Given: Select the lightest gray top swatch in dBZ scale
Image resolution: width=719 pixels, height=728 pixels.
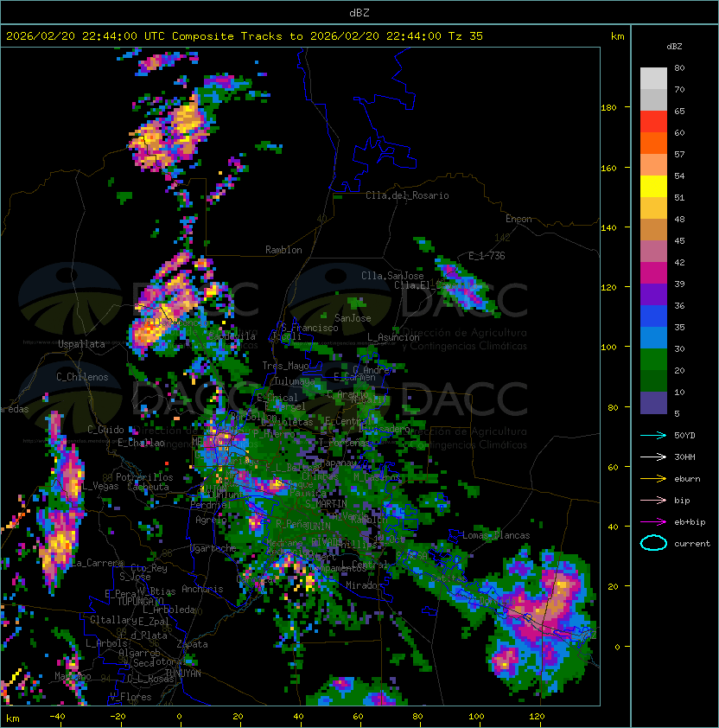Looking at the screenshot, I should (x=653, y=79).
